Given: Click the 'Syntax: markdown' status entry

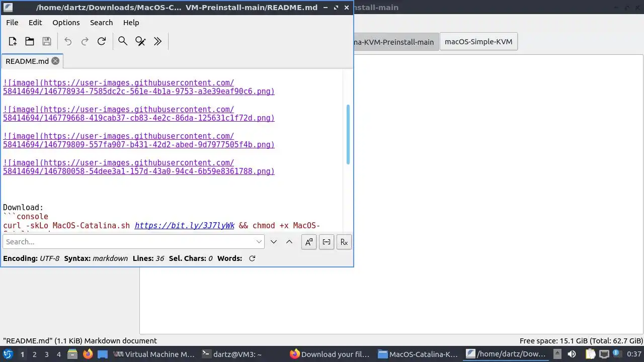Looking at the screenshot, I should (x=96, y=258).
